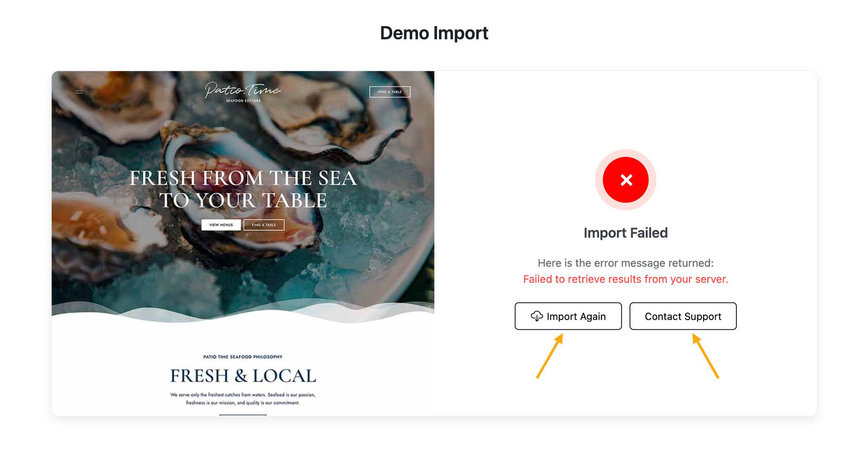The height and width of the screenshot is (450, 868).
Task: Click the red X error icon
Action: (x=625, y=180)
